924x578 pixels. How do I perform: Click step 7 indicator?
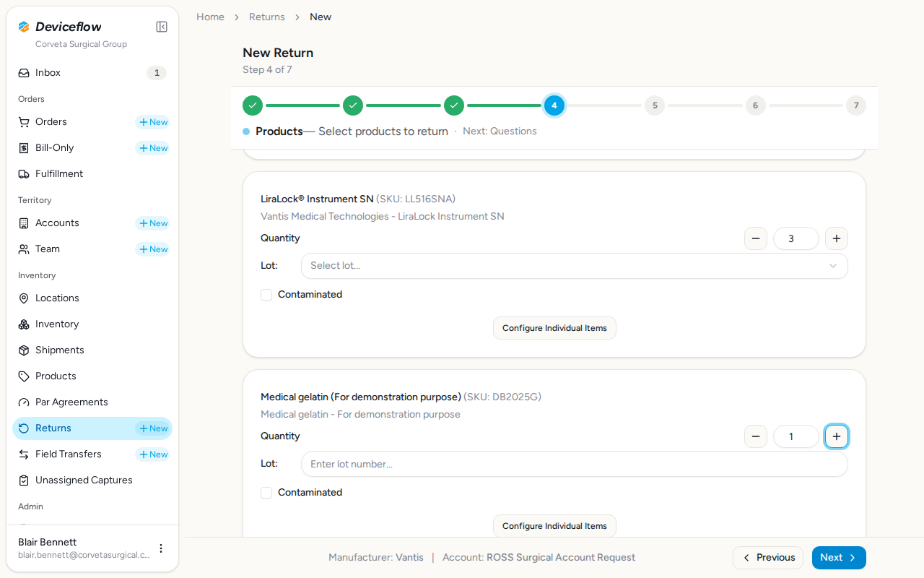856,105
